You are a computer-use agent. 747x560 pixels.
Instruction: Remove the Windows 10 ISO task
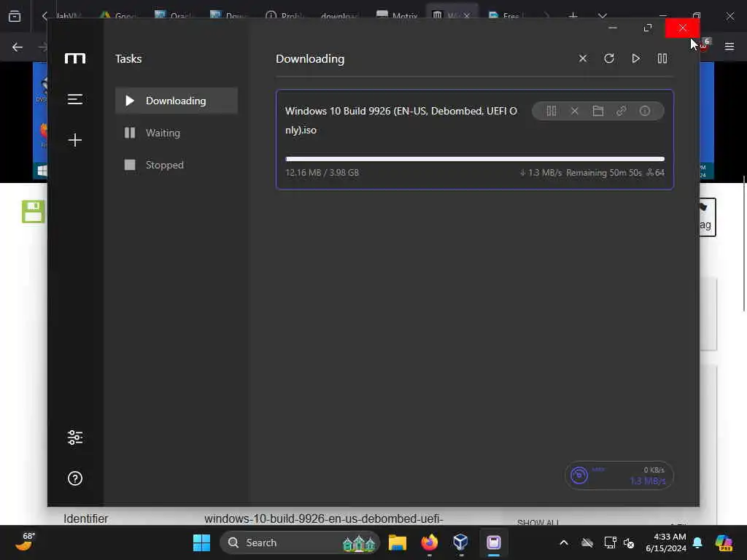coord(575,111)
